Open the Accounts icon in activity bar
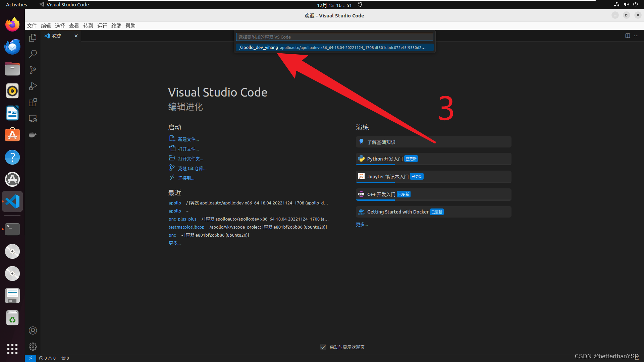The height and width of the screenshot is (362, 644). (x=33, y=330)
